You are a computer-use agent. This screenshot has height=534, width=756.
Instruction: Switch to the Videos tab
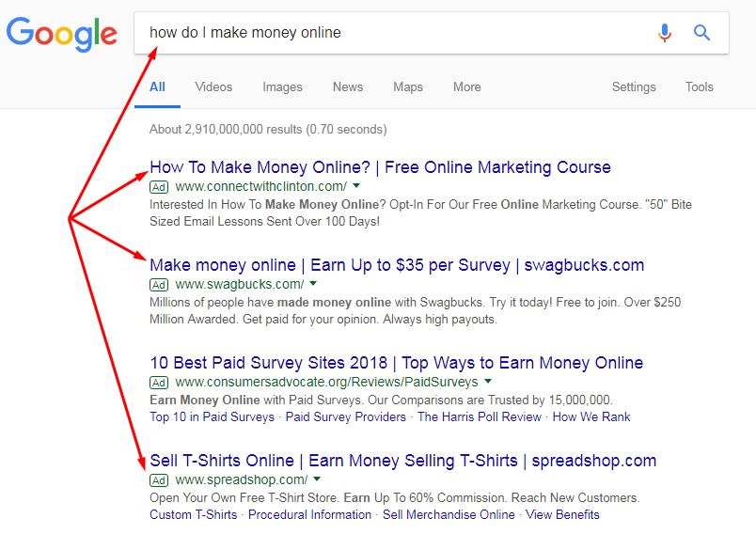pos(213,86)
